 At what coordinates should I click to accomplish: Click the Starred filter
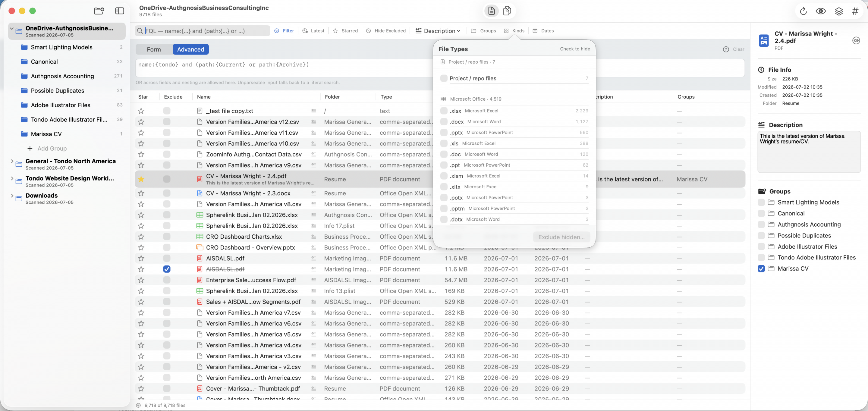coord(345,31)
